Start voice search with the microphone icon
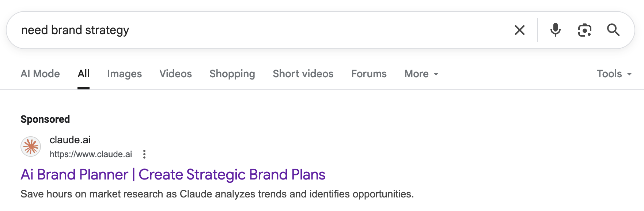Viewport: 644px width, 211px height. [x=555, y=30]
